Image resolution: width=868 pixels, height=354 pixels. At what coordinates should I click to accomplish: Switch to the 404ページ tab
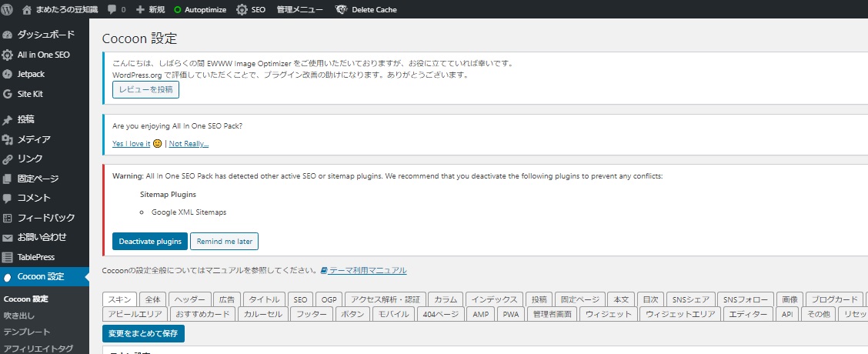[x=441, y=314]
